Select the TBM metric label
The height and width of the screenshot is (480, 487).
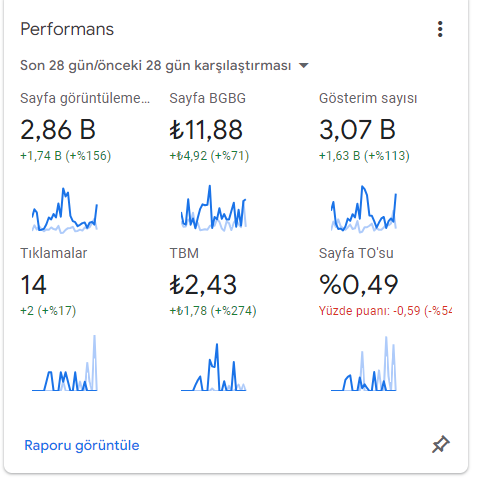tap(184, 253)
